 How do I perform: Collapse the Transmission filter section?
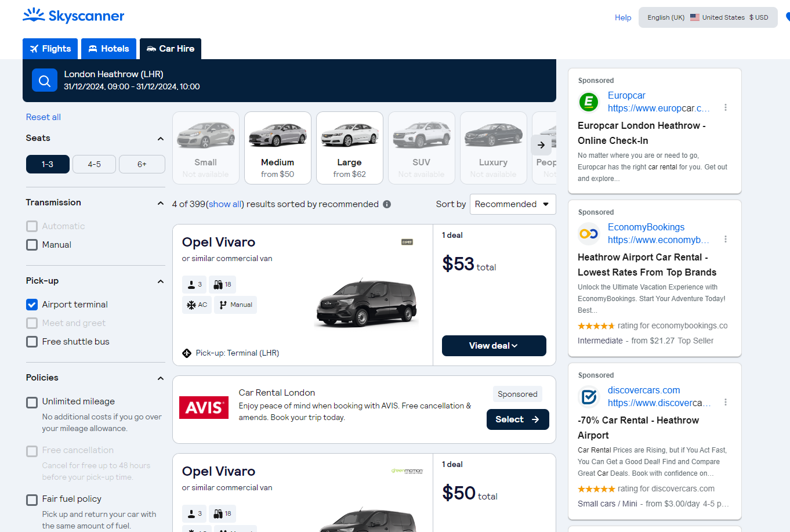point(161,203)
